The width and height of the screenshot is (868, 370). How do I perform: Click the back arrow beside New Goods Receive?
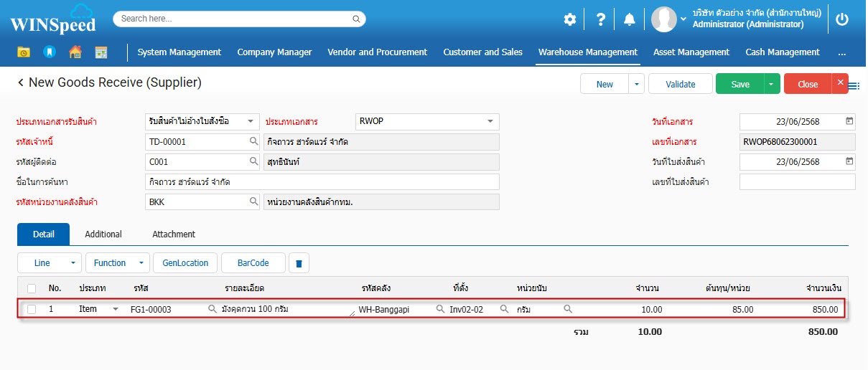coord(21,83)
